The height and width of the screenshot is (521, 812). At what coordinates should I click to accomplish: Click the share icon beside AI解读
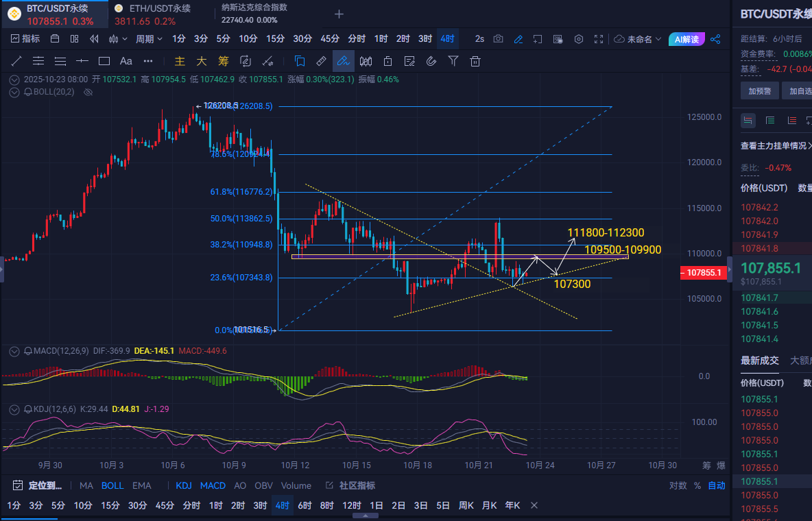click(x=715, y=39)
